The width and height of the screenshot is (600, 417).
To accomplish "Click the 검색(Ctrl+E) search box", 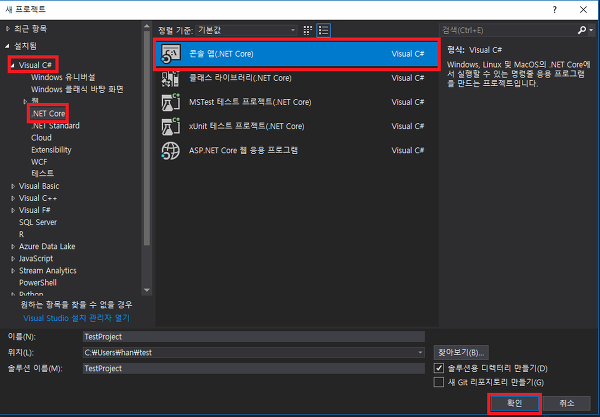I will click(x=509, y=30).
